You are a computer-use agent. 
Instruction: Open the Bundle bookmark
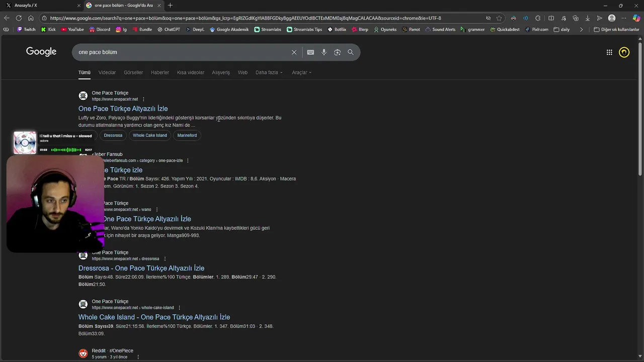[142, 30]
